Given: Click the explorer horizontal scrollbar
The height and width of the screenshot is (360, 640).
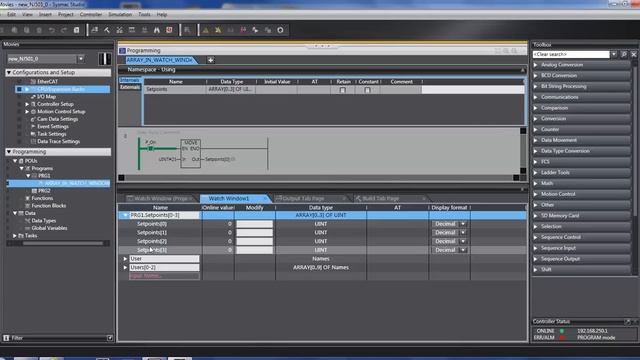Looking at the screenshot, I should click(63, 243).
